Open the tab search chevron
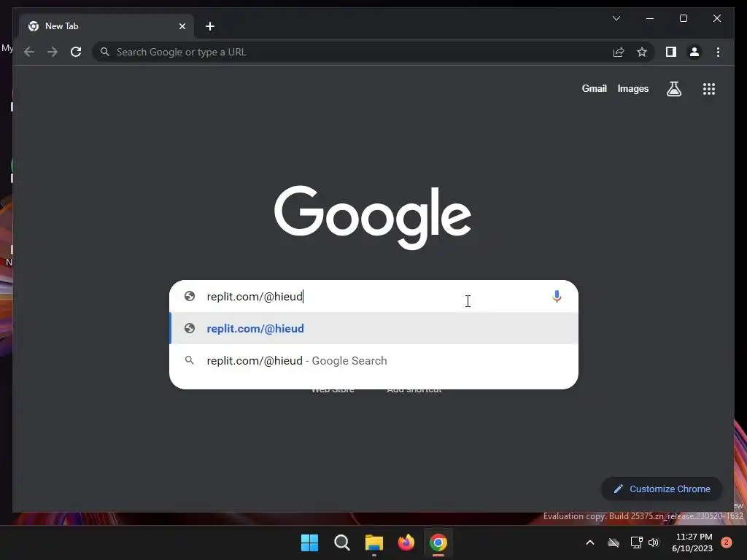The image size is (747, 560). [616, 18]
